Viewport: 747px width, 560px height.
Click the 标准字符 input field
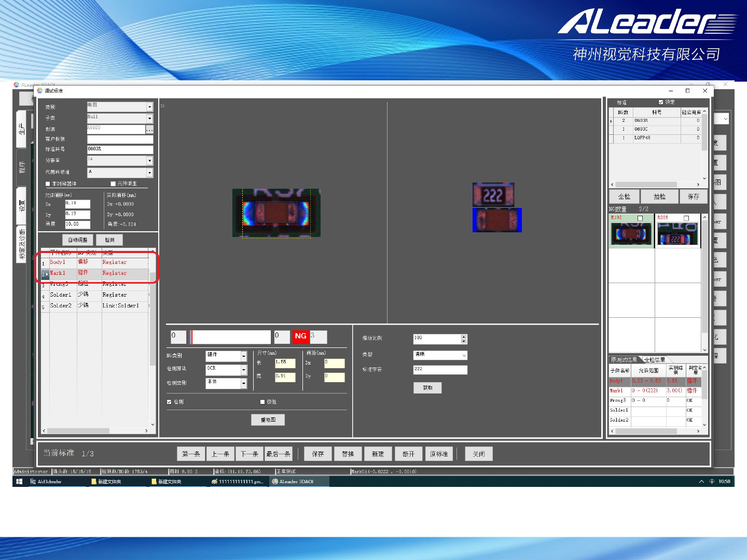(440, 370)
